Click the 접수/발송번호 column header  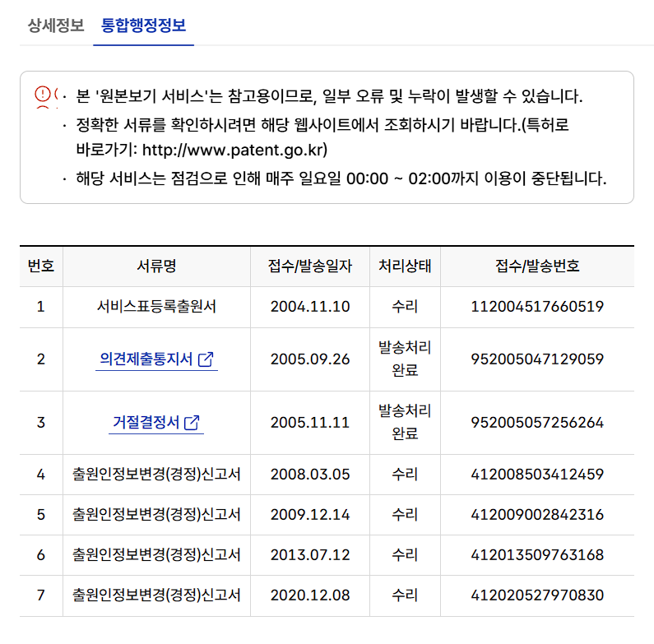pos(537,266)
